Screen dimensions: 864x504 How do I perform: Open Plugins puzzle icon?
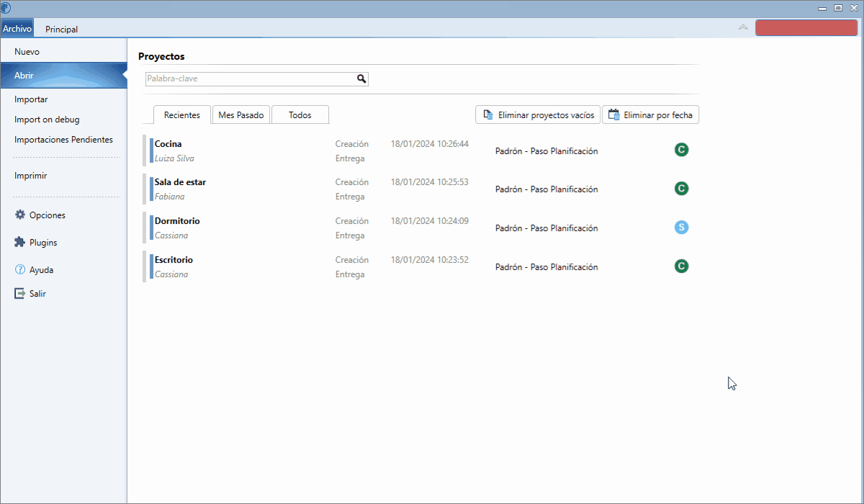(19, 243)
